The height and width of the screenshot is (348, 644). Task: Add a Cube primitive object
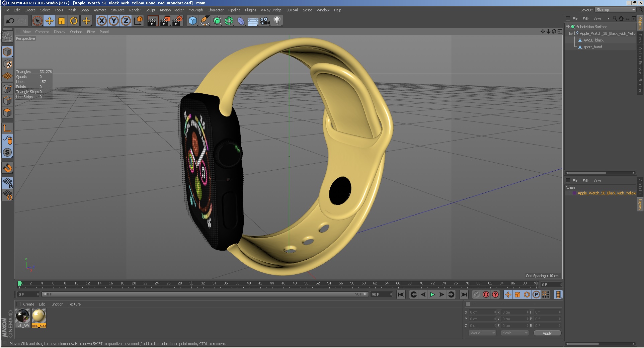(192, 21)
